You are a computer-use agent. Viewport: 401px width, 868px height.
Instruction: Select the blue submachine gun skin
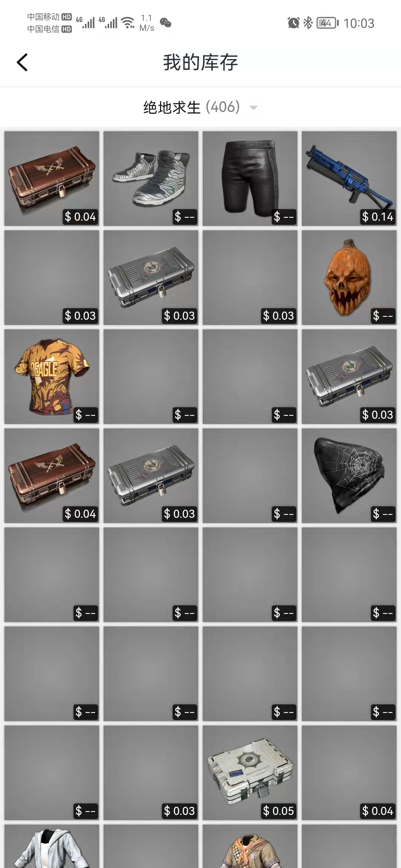coord(349,178)
